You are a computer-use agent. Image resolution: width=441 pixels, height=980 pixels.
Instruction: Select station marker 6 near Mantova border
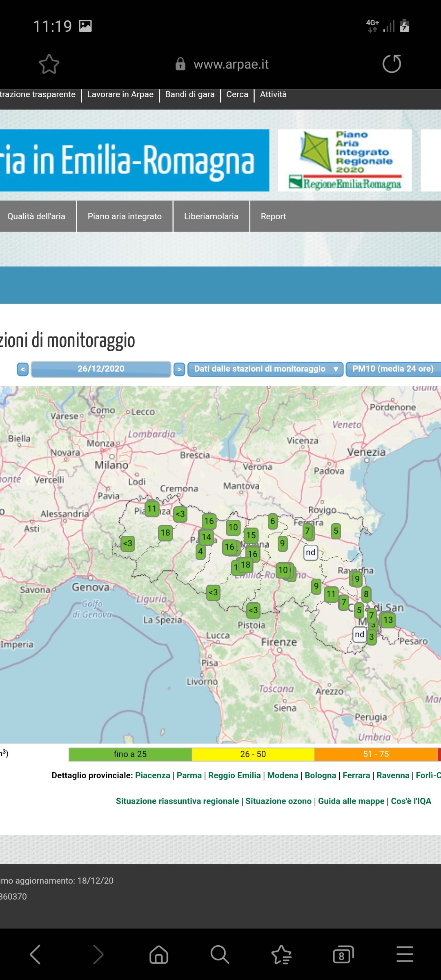coord(273,521)
